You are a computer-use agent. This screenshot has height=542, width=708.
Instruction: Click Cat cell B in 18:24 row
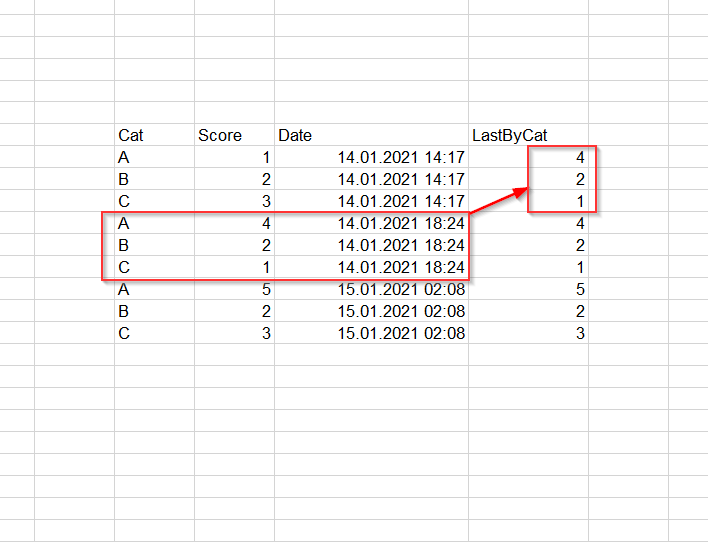[x=154, y=245]
